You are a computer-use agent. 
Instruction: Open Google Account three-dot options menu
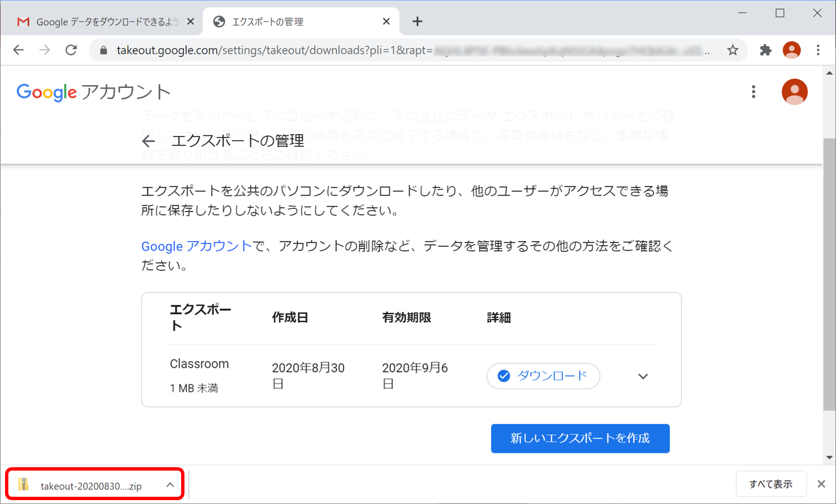click(x=754, y=92)
